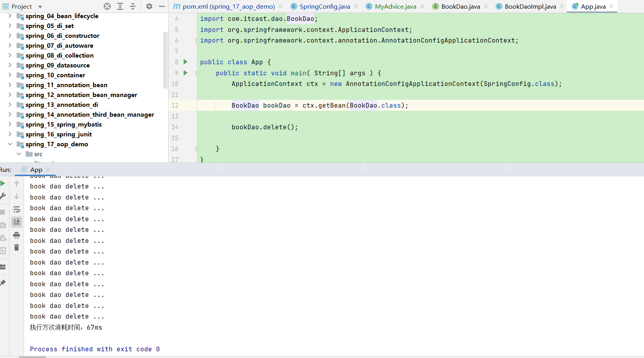Screen dimensions: 644x358
Task: Select spring_13_annotation_di in project tree
Action: point(62,104)
